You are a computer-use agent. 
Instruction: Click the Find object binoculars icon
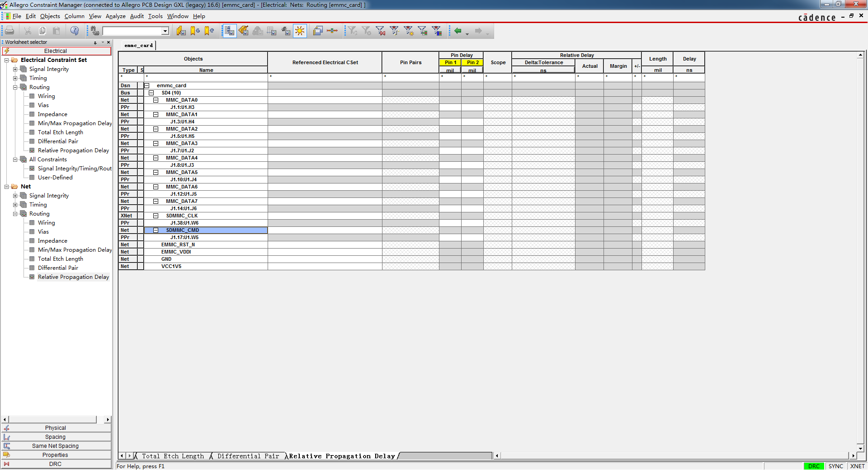[x=95, y=31]
